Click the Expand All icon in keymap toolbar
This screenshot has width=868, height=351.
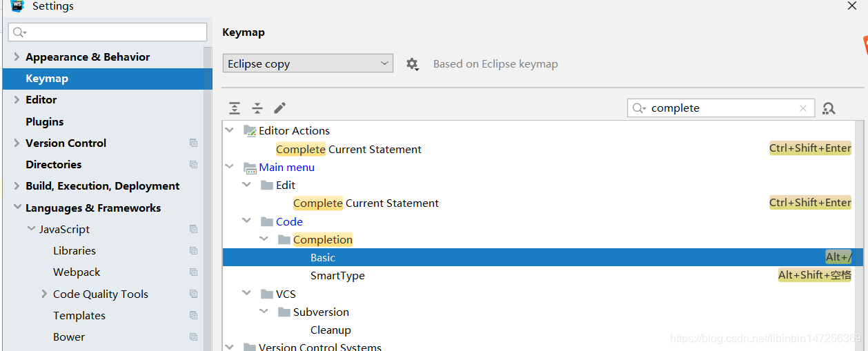tap(235, 108)
